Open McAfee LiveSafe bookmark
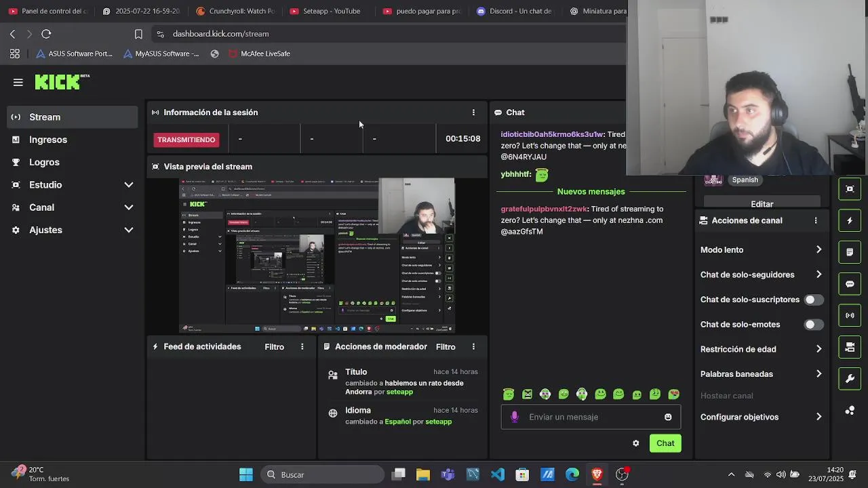 coord(260,54)
